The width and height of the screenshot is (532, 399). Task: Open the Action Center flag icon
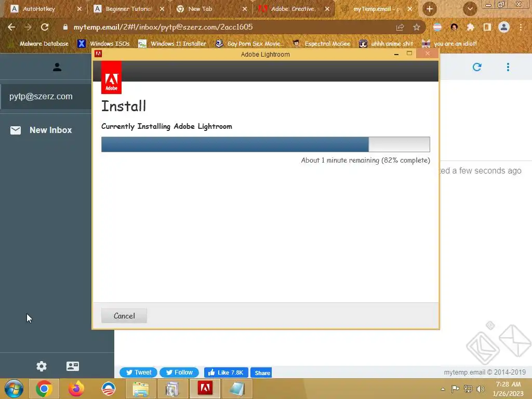[455, 389]
